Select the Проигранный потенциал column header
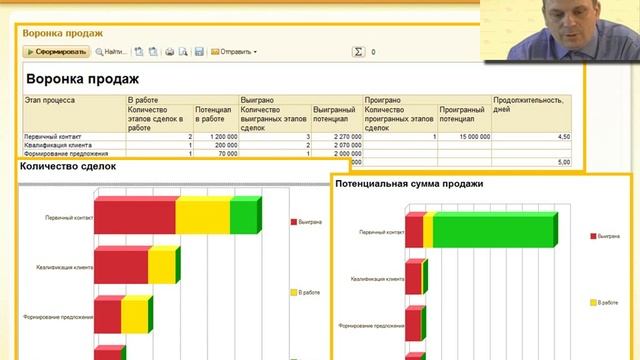 pos(464,118)
